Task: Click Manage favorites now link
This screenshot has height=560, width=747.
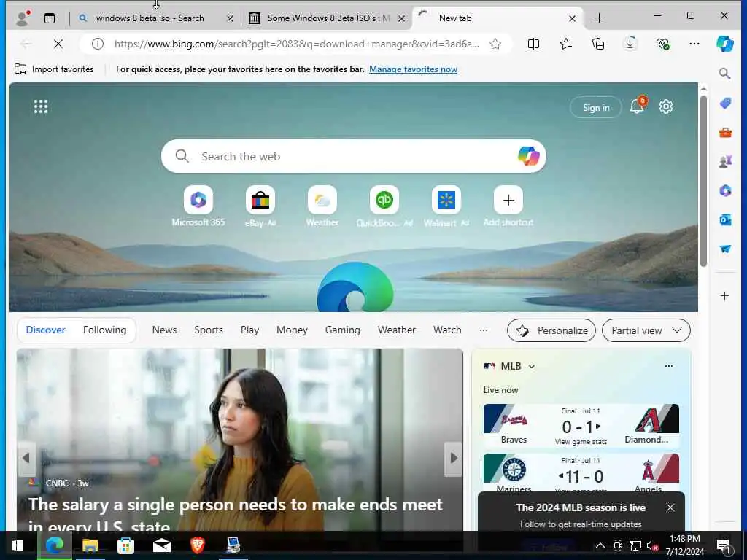Action: pyautogui.click(x=413, y=69)
